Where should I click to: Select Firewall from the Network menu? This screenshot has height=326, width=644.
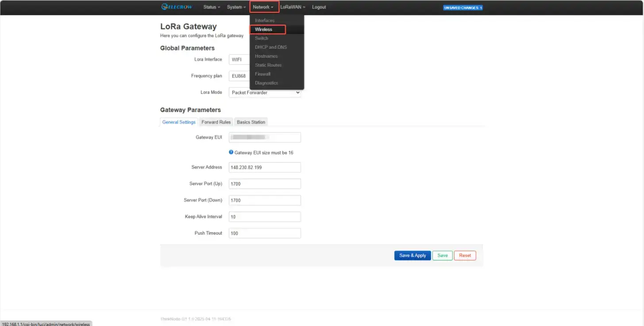[262, 74]
